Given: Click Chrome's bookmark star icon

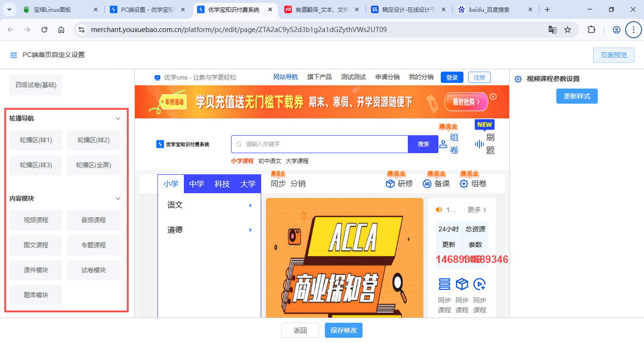Looking at the screenshot, I should tap(568, 30).
